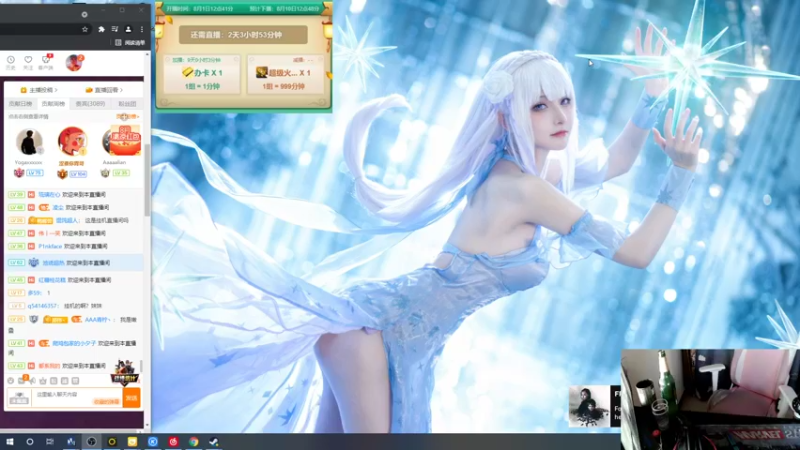Screen dimensions: 800x450
Task: Open the emoji icon in chat toolbar
Action: coord(11,381)
